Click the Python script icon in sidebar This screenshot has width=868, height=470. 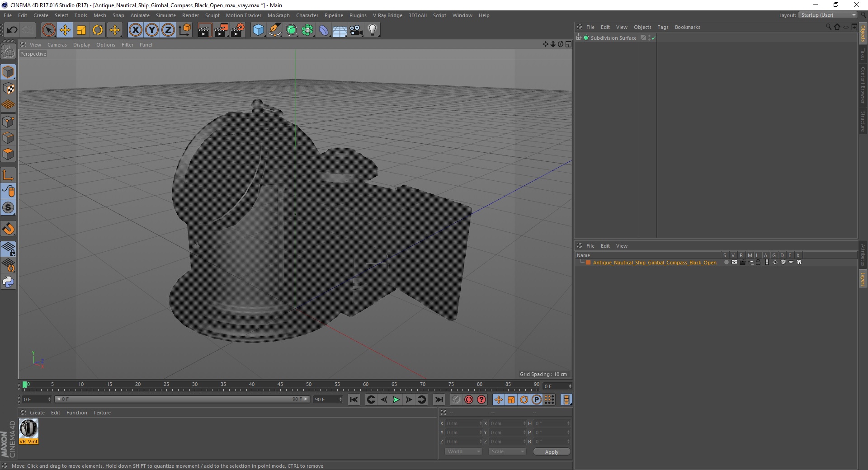pyautogui.click(x=8, y=282)
